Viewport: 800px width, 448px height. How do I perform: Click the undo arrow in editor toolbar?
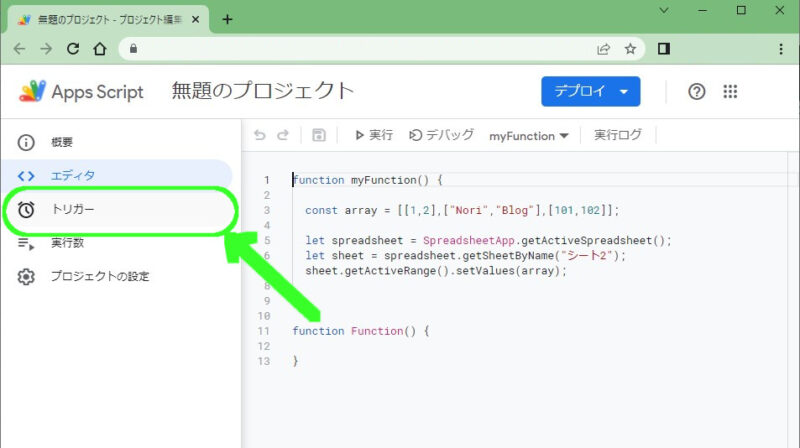tap(260, 135)
